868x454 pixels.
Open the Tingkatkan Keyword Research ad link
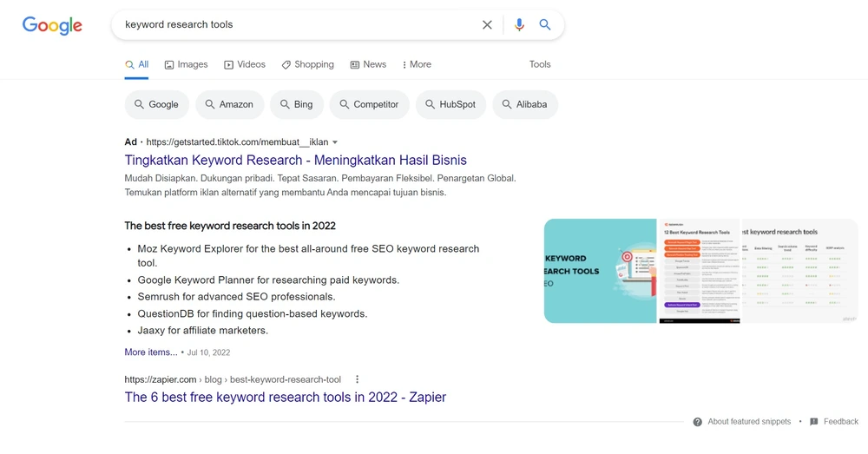pyautogui.click(x=296, y=161)
